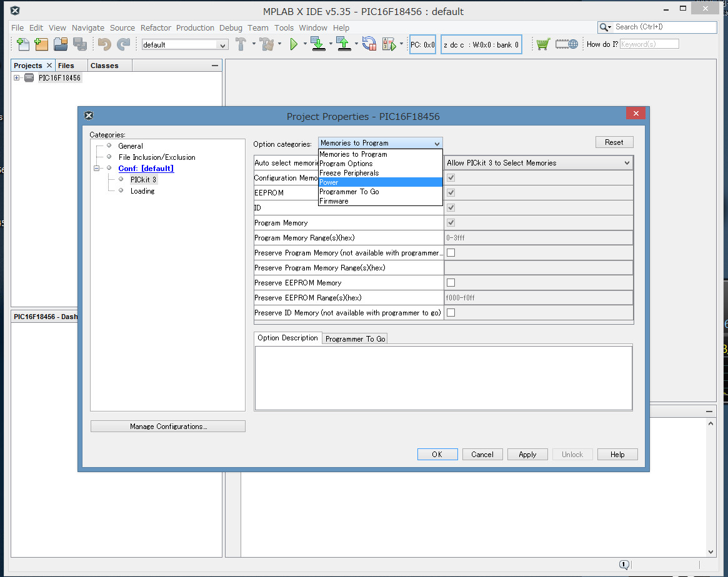Click the chip-and-globe web icon
728x577 pixels.
click(x=566, y=44)
